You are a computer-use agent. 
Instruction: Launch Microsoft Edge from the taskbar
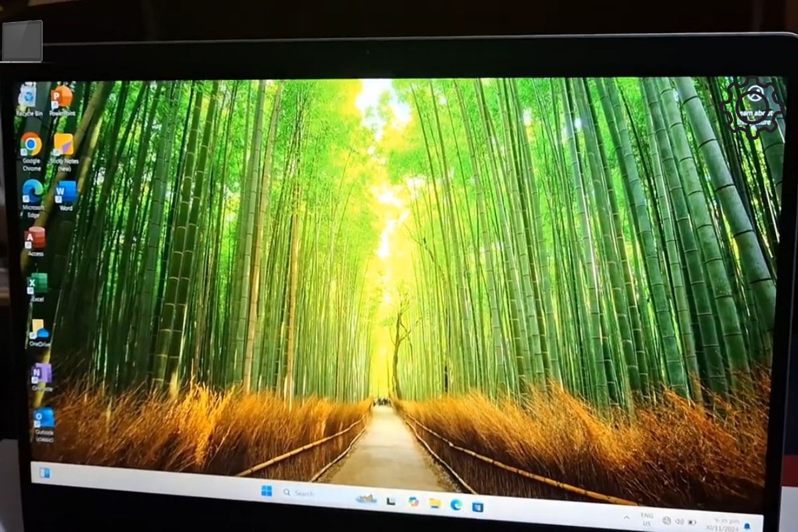(x=456, y=505)
